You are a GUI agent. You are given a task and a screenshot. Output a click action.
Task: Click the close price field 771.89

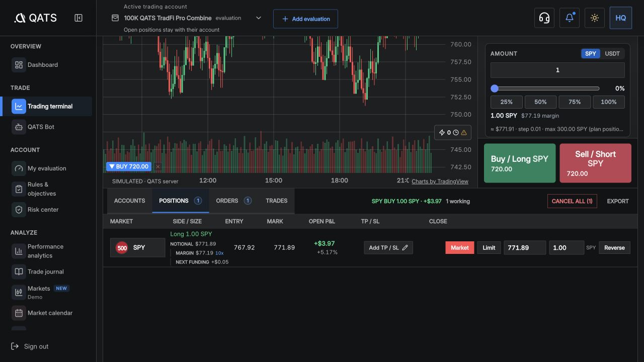click(525, 247)
